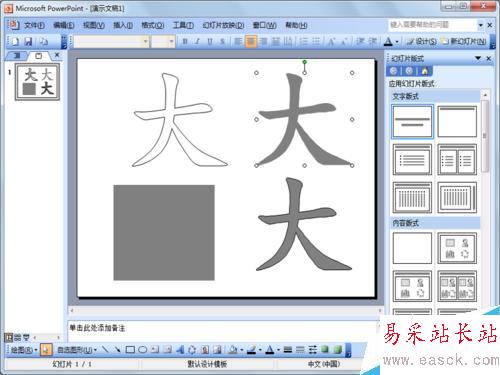
Task: Insert a diagram or organization chart
Action: (x=192, y=350)
